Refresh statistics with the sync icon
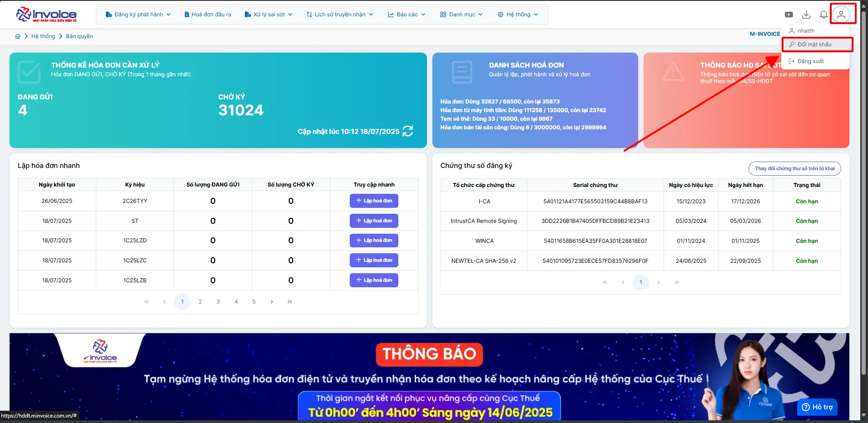This screenshot has width=868, height=423. point(408,131)
